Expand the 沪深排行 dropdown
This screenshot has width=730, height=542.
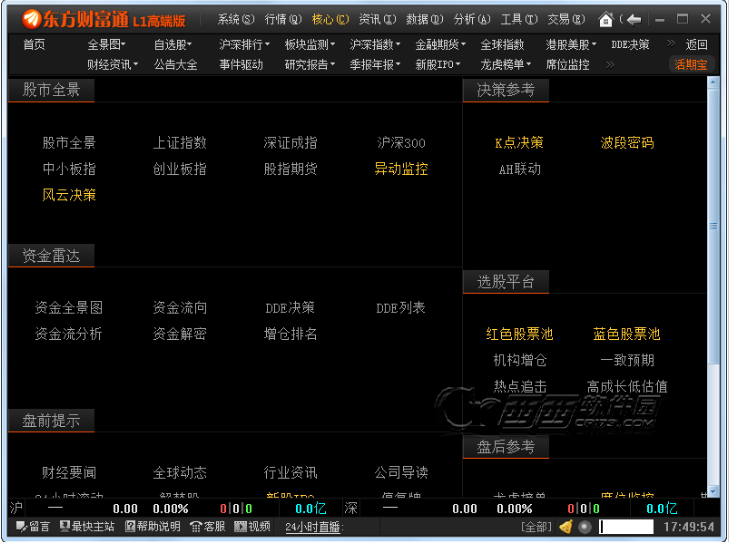pos(244,45)
